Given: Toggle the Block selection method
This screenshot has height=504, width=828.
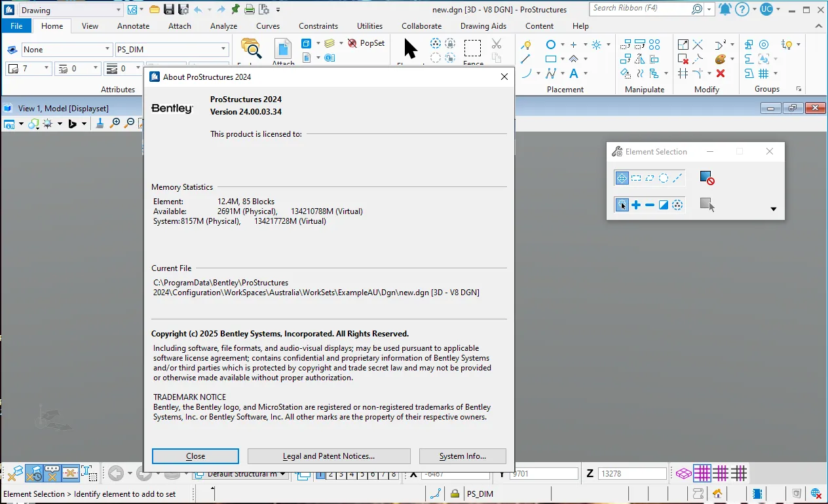Looking at the screenshot, I should [x=636, y=178].
